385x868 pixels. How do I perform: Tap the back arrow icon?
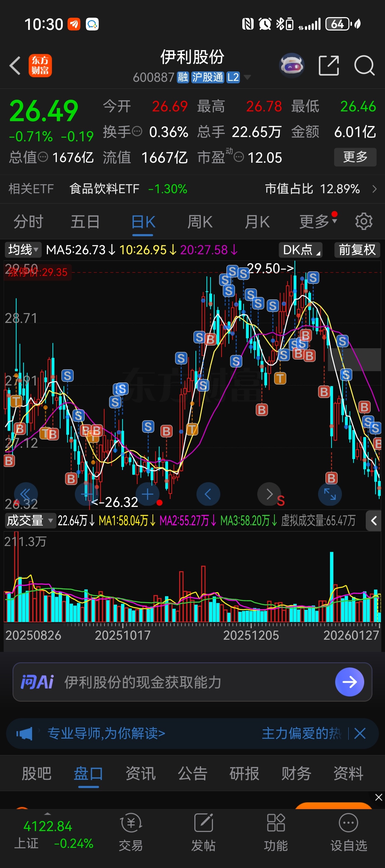click(x=15, y=65)
